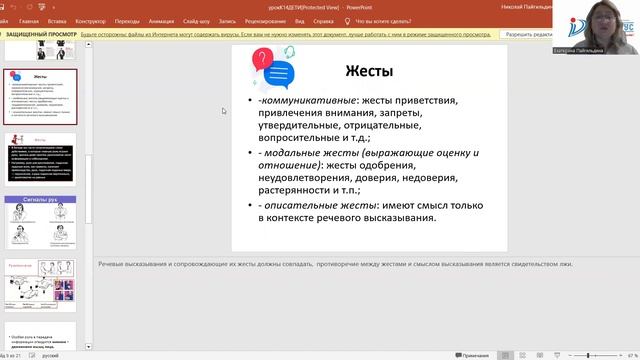
Task: Click the spell check icon in status bar
Action: coord(32,356)
